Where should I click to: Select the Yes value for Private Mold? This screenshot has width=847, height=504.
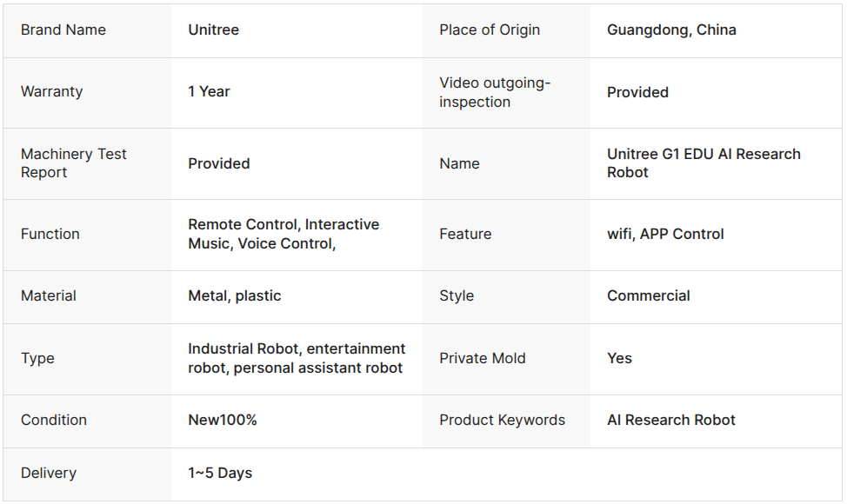coord(619,358)
